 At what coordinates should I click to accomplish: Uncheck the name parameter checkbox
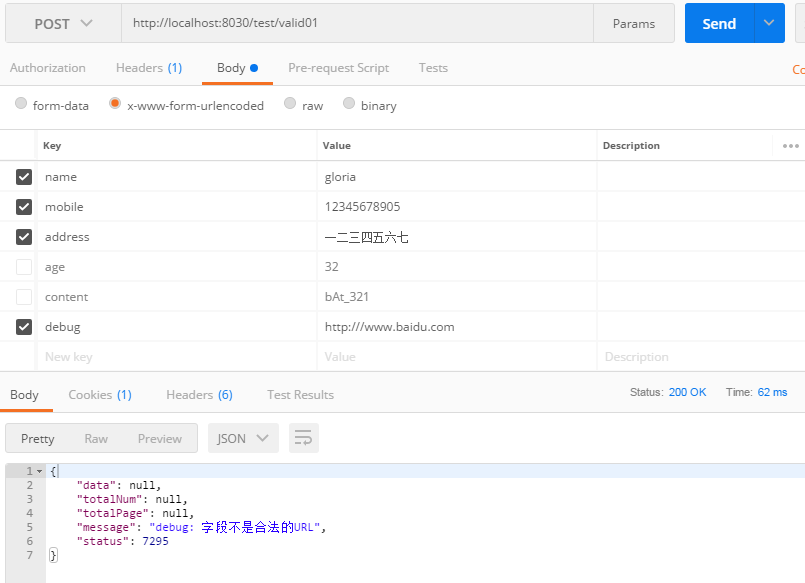24,177
